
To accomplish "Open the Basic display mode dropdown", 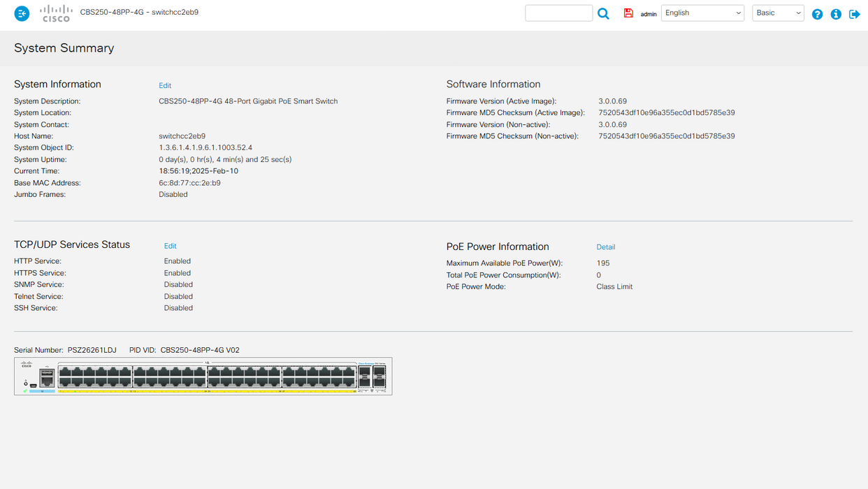I will (x=778, y=13).
